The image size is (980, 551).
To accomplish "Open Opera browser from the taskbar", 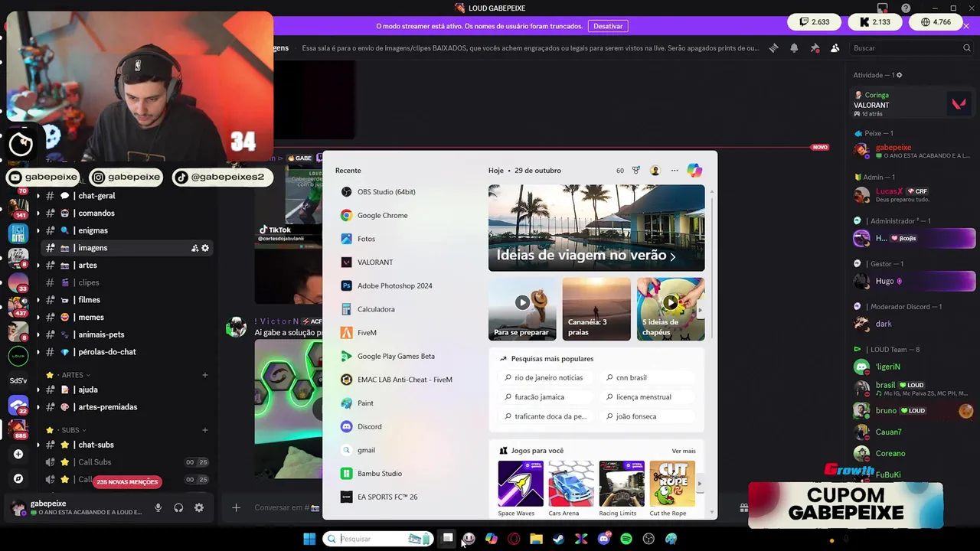I will coord(514,539).
